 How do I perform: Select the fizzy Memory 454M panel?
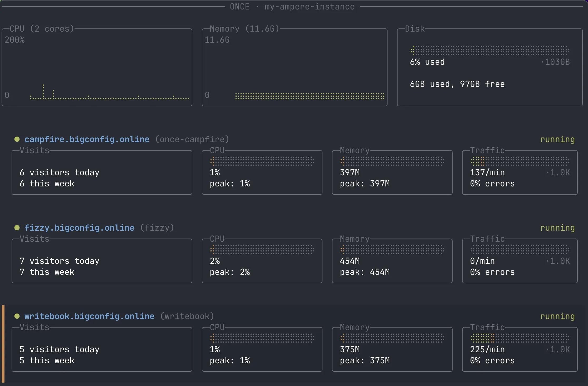[x=392, y=261]
